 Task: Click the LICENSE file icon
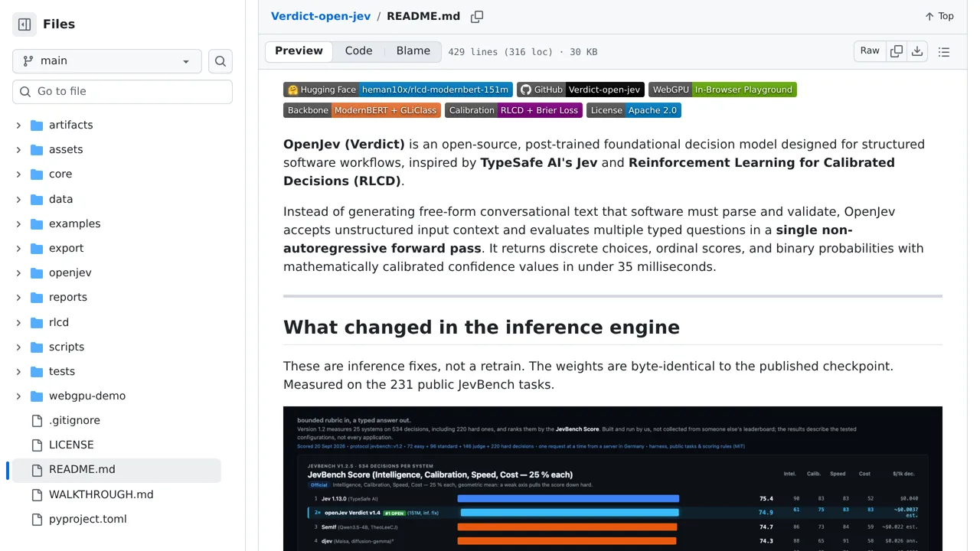coord(37,445)
